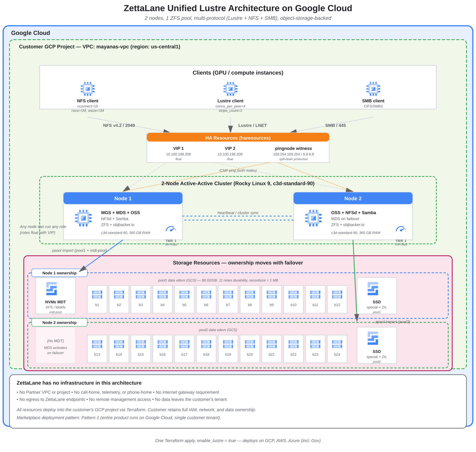Click the b12 storage bucket icon

pyautogui.click(x=337, y=294)
